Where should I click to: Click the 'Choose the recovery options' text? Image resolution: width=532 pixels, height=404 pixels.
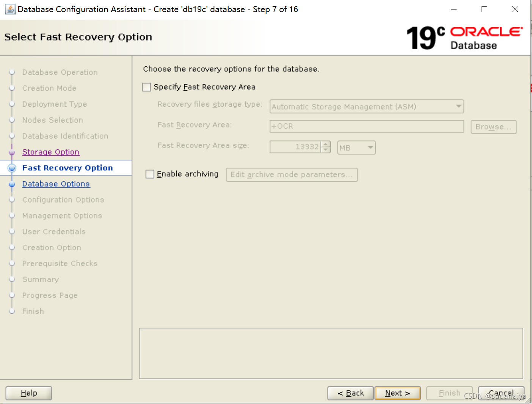pyautogui.click(x=231, y=69)
